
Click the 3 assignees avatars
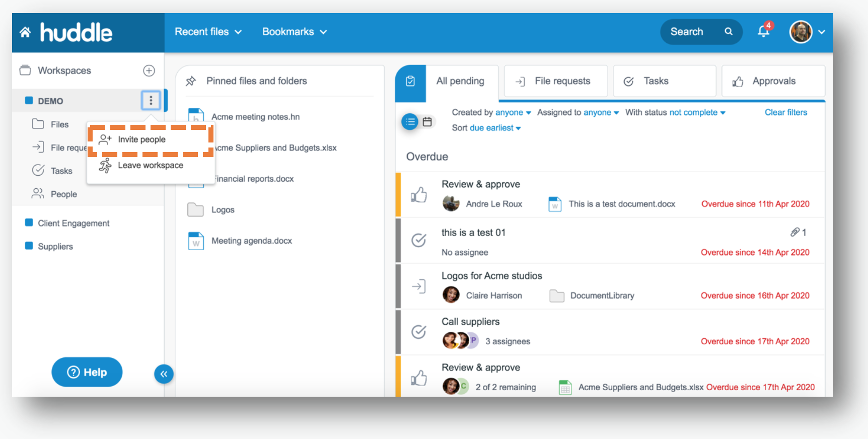coord(460,341)
